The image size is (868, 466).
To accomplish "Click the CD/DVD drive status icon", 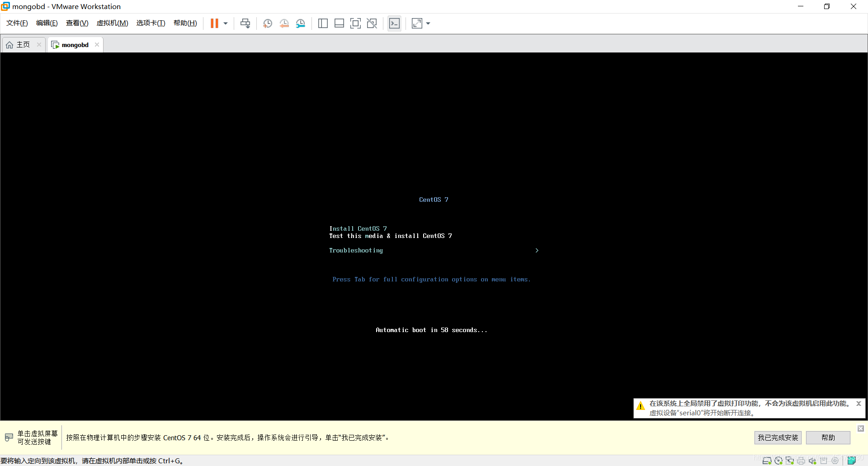I will pos(778,461).
